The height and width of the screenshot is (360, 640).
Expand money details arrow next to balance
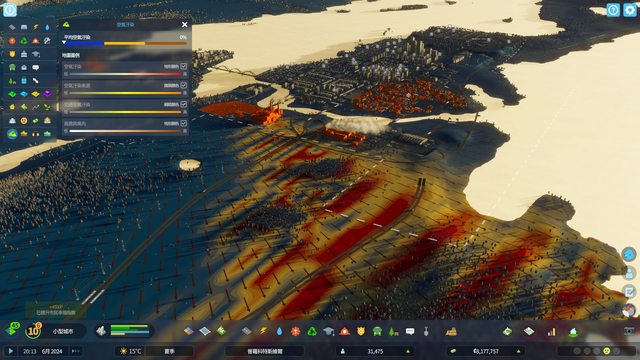(x=518, y=351)
